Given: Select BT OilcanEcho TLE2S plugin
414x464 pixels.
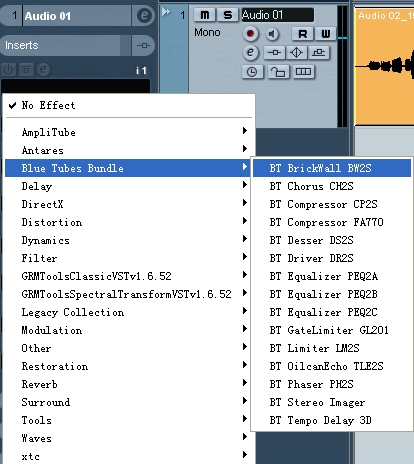Looking at the screenshot, I should 332,366.
